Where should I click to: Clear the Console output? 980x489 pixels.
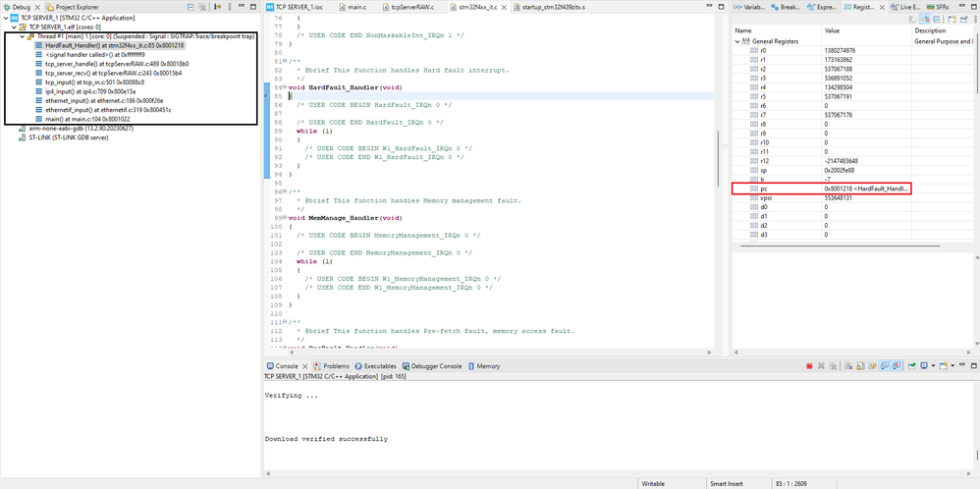pos(848,366)
